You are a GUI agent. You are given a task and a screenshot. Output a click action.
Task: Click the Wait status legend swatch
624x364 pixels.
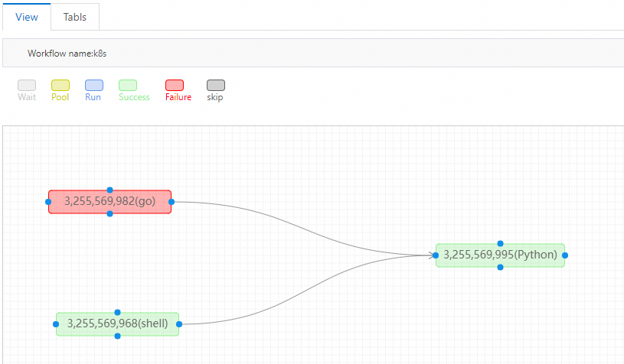tap(27, 85)
